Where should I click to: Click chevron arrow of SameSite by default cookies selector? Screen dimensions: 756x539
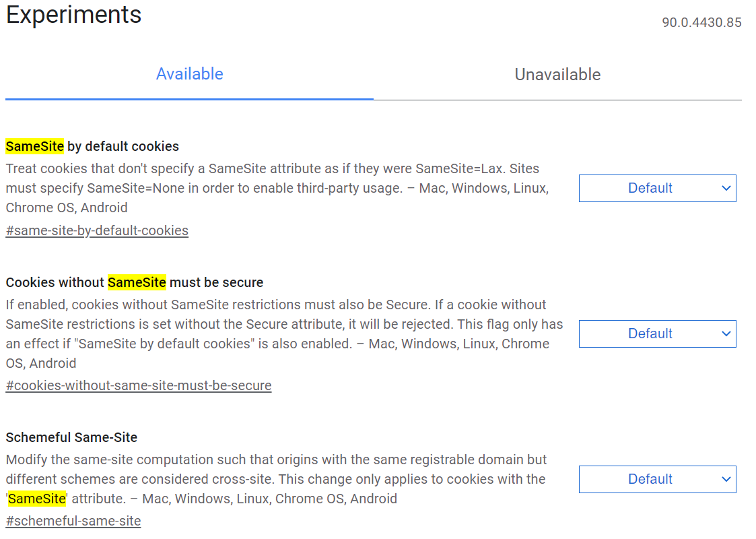click(x=726, y=189)
